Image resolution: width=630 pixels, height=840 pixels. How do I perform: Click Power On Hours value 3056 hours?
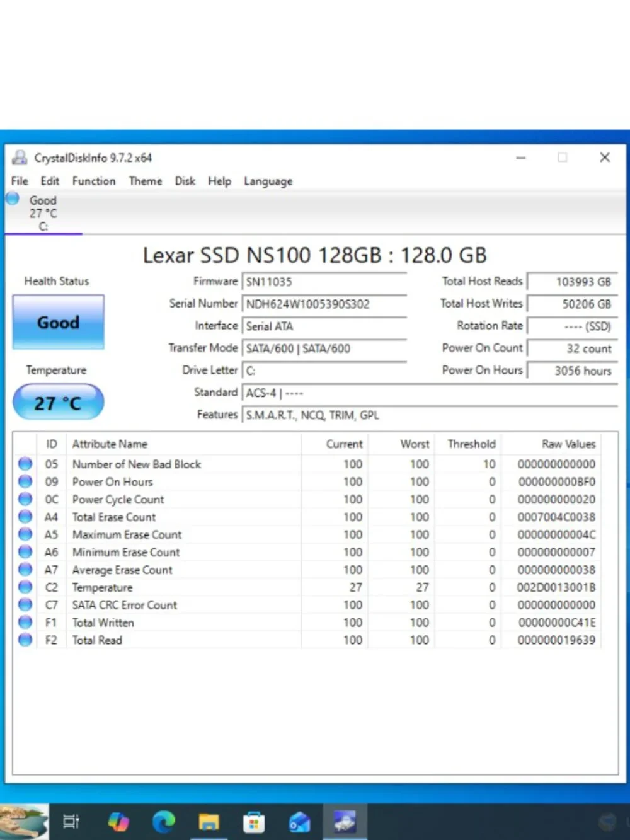pyautogui.click(x=572, y=371)
